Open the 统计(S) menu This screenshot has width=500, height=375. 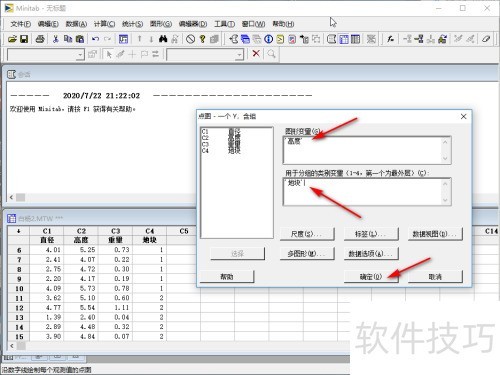click(133, 24)
